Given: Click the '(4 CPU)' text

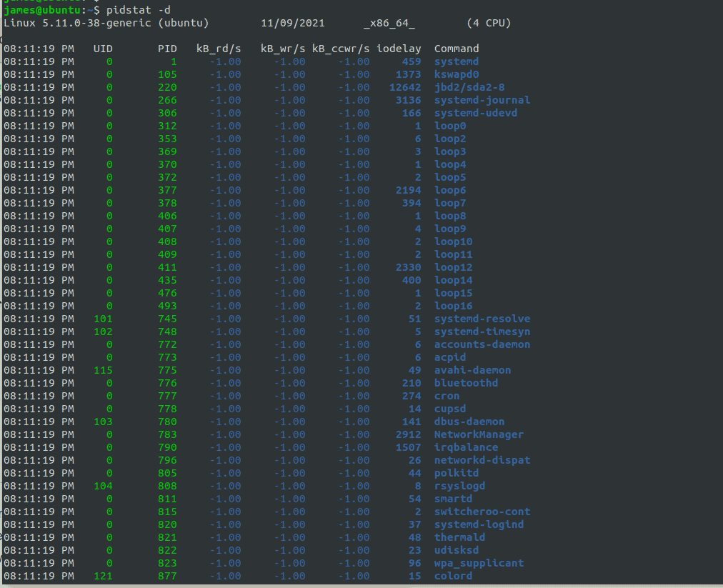Looking at the screenshot, I should pyautogui.click(x=489, y=23).
